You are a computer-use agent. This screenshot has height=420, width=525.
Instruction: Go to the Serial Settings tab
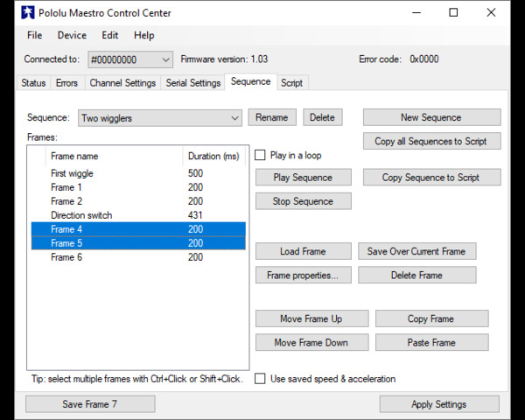coord(192,83)
